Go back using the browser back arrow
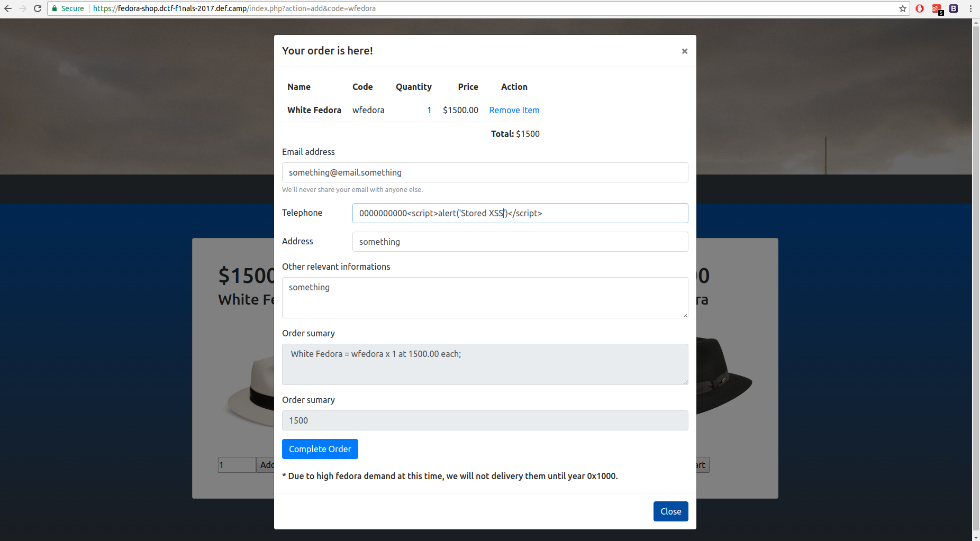 8,8
